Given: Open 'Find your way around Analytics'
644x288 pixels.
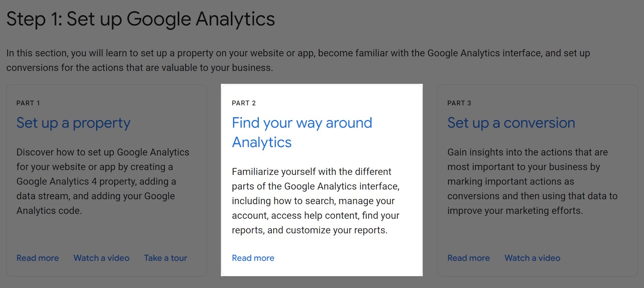Looking at the screenshot, I should (301, 132).
